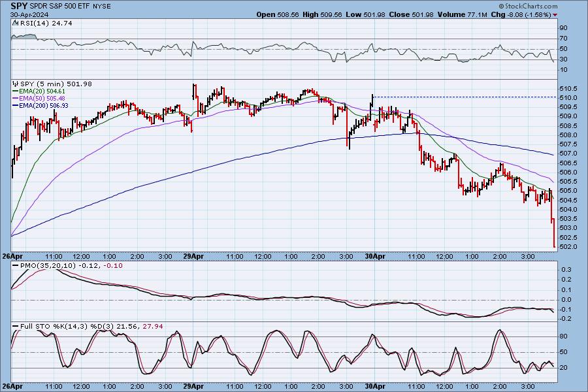This screenshot has height=392, width=588.
Task: Click the 10 level on RSI axis
Action: click(563, 70)
